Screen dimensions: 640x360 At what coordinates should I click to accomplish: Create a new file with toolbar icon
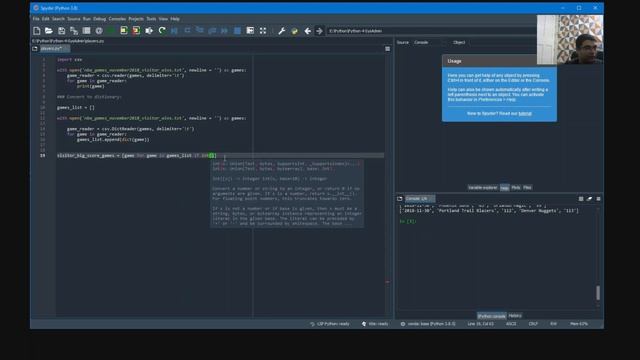click(37, 31)
